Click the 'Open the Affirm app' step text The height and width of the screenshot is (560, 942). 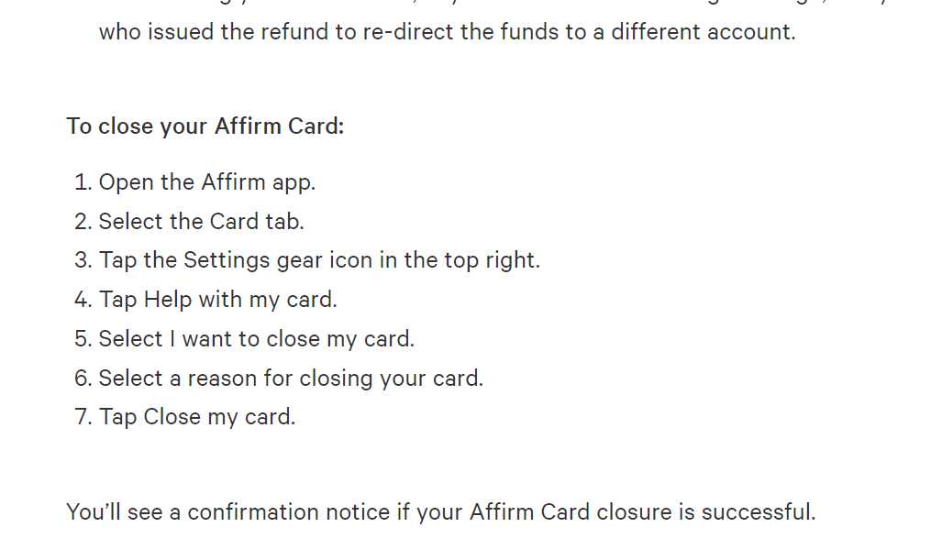207,182
